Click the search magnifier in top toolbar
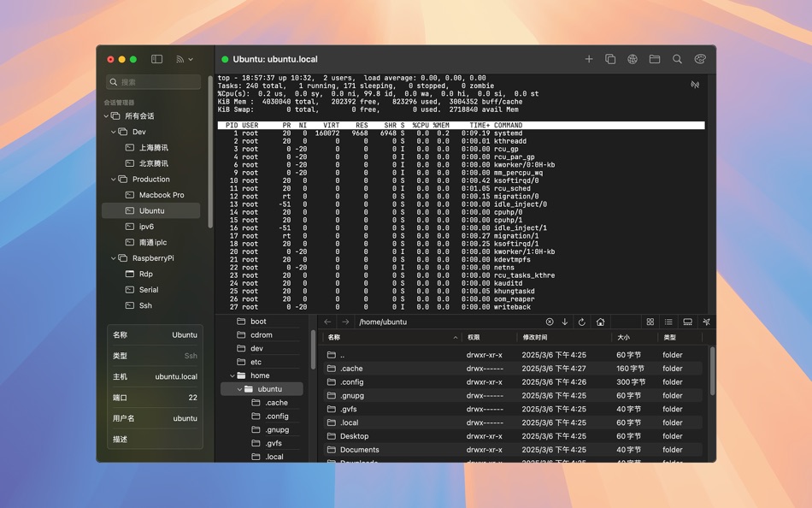The width and height of the screenshot is (812, 508). point(677,59)
